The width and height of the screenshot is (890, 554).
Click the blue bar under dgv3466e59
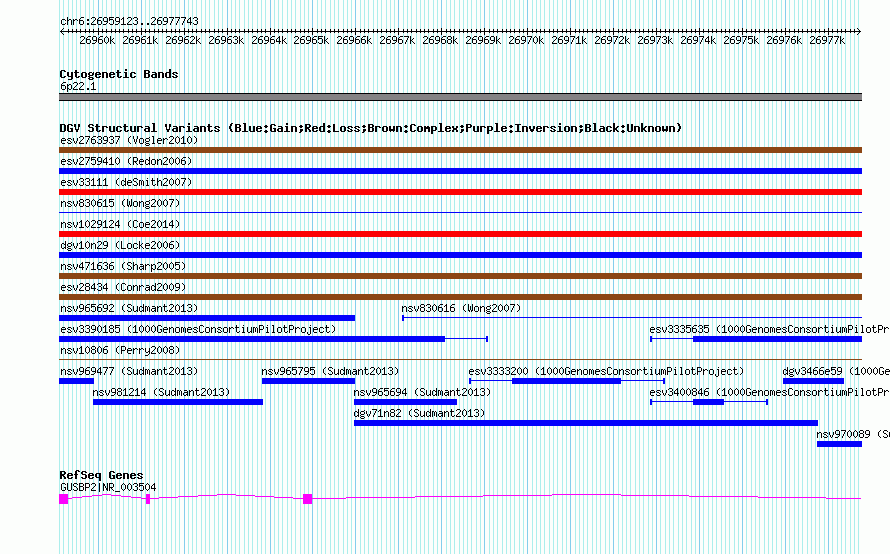click(813, 381)
